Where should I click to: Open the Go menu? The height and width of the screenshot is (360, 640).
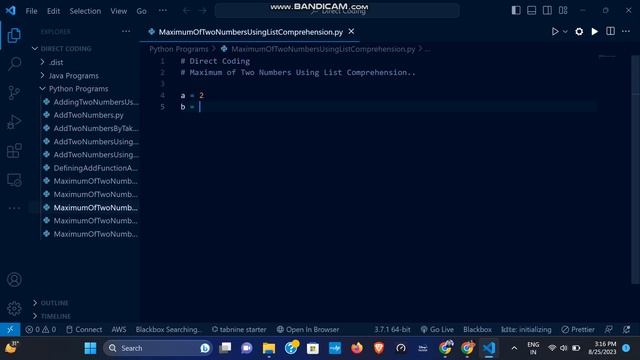(141, 11)
